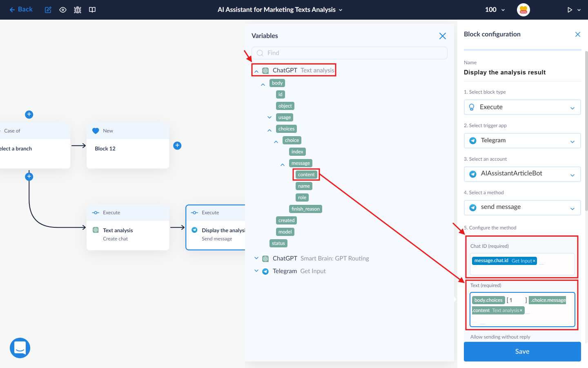Select the created variable tag

pos(286,220)
